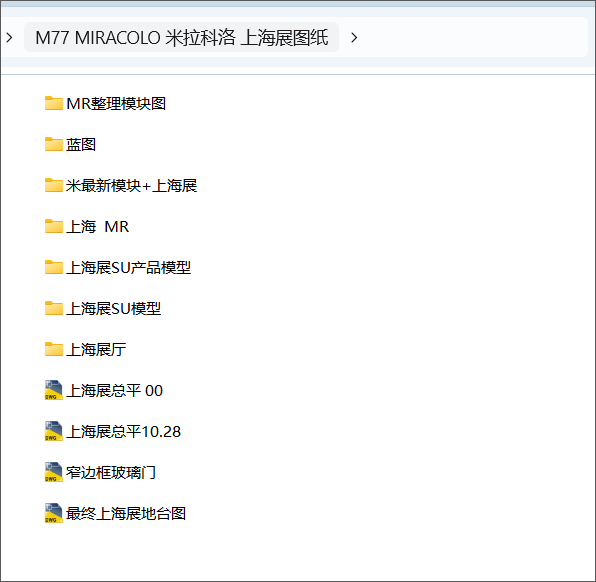Select the file named 上海展总平10.28
The height and width of the screenshot is (582, 596).
pos(123,431)
